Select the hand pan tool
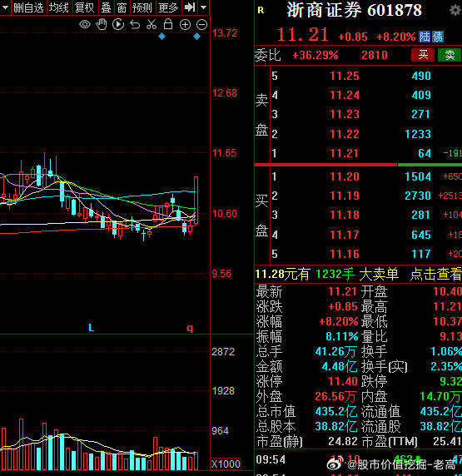The image size is (462, 476). tap(102, 24)
